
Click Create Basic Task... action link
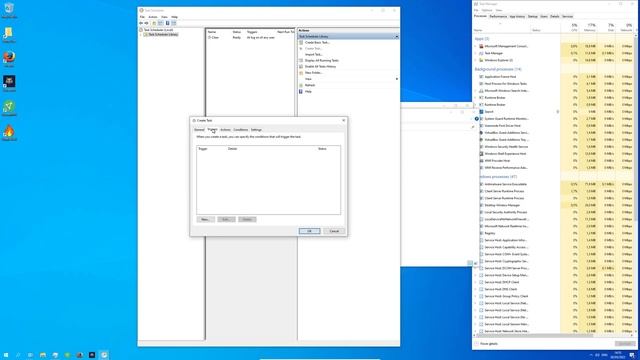click(x=317, y=42)
